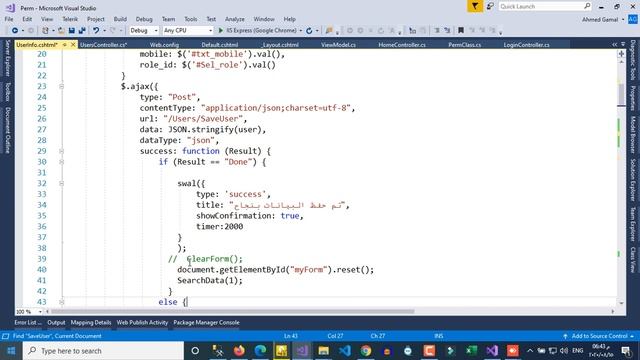640x360 pixels.
Task: Click the Open File toolbar icon
Action: pos(61,31)
